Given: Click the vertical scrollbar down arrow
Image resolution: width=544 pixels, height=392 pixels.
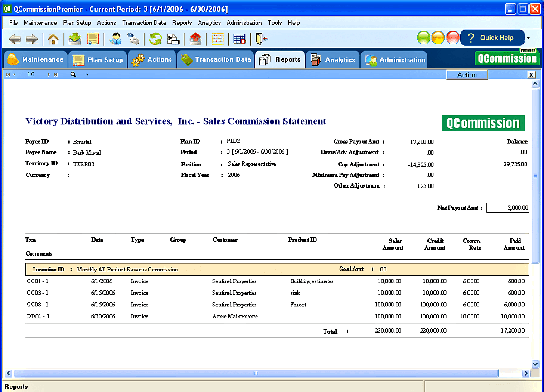Looking at the screenshot, I should (535, 364).
